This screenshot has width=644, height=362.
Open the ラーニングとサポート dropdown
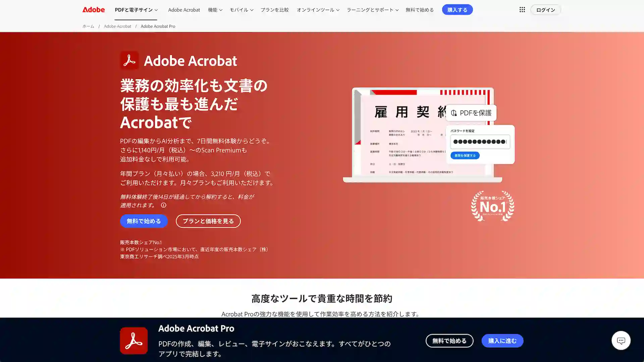372,10
